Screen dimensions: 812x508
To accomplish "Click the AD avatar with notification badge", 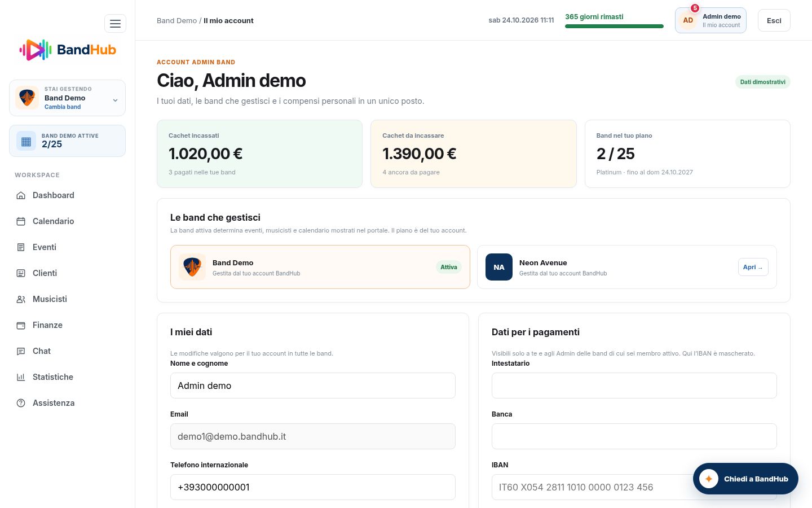I will pos(688,20).
